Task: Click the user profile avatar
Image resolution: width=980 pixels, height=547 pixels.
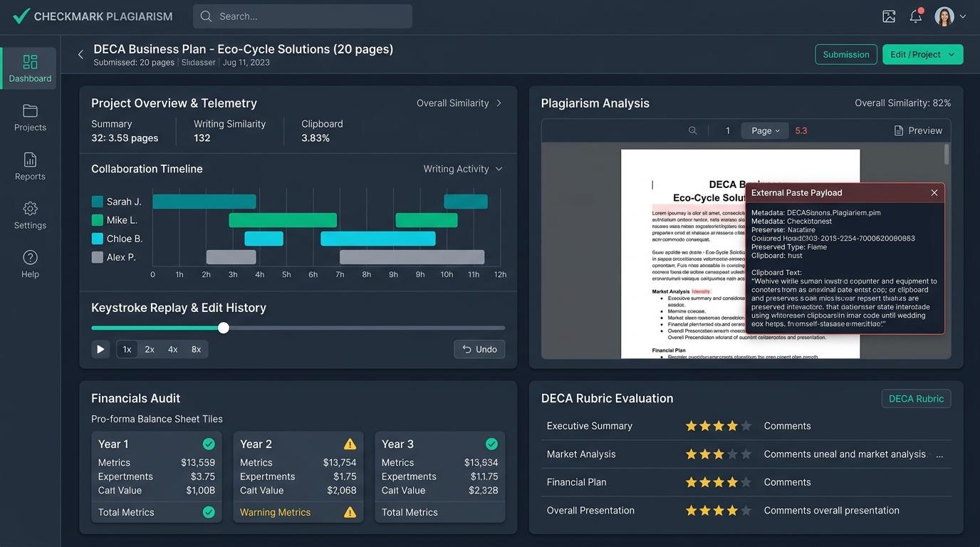Action: click(944, 16)
